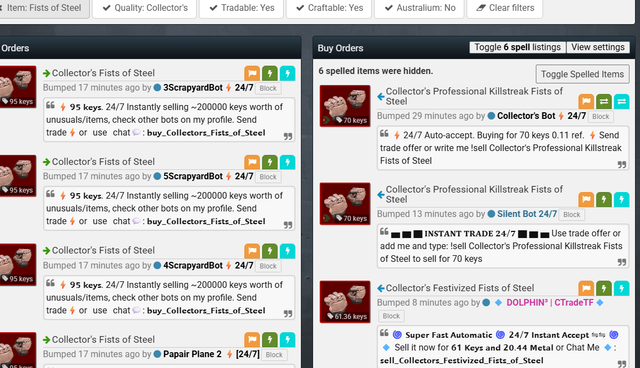Click cyan bolt icon on 3ScrapyardBot listing

point(287,73)
